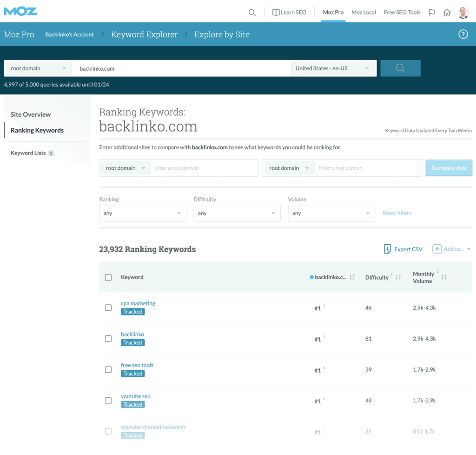This screenshot has width=476, height=455.
Task: Click the Reset filters link
Action: tap(397, 213)
